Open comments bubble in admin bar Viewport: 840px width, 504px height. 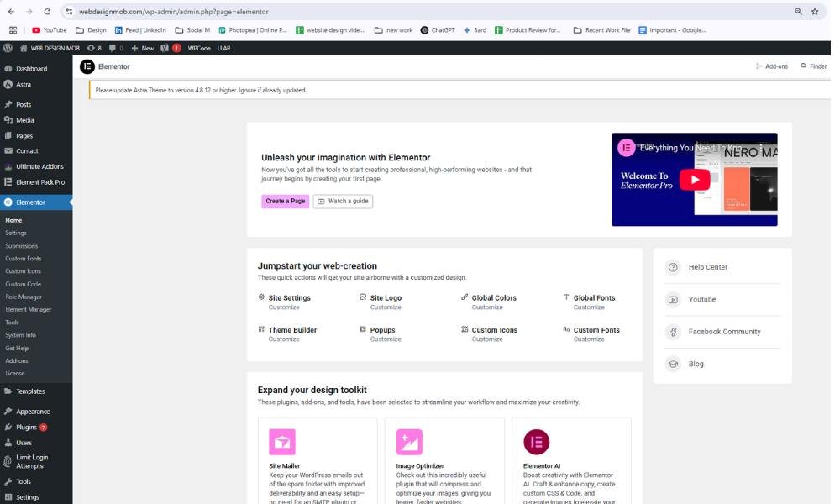coord(116,48)
